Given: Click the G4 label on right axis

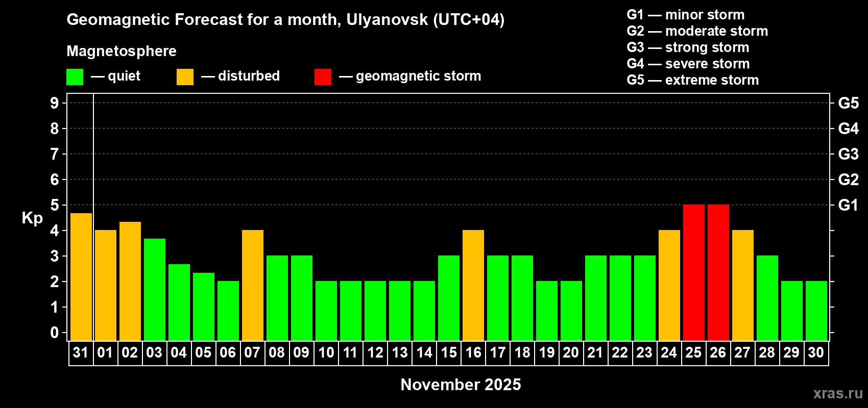Looking at the screenshot, I should tap(848, 129).
